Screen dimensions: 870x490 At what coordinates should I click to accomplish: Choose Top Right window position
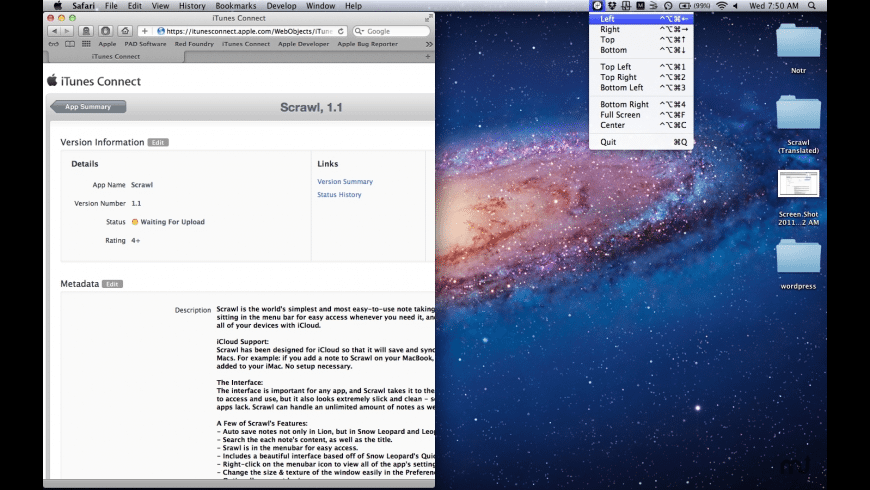pos(641,77)
